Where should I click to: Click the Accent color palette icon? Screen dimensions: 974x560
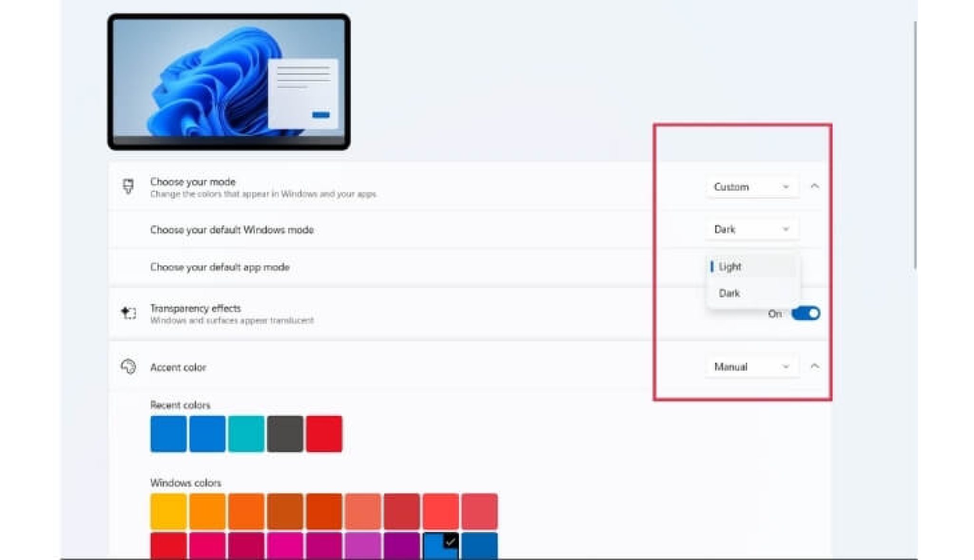128,367
